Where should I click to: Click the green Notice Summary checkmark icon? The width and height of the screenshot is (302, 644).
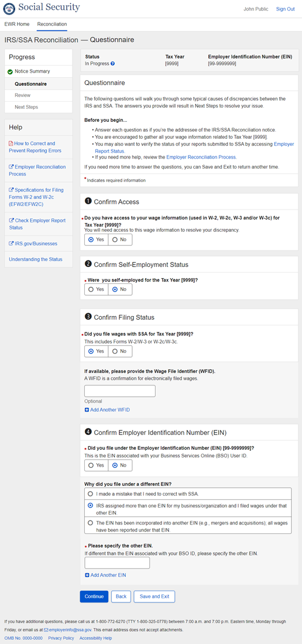[11, 71]
